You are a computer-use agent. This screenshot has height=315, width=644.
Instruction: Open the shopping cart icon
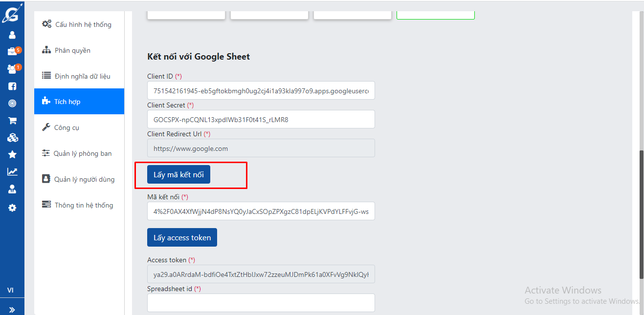coord(12,121)
